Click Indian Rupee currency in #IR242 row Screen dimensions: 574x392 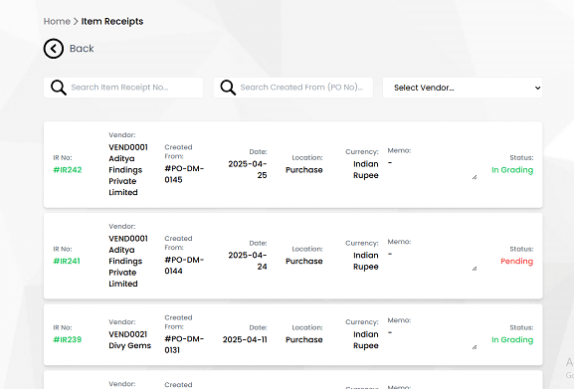[x=366, y=169]
